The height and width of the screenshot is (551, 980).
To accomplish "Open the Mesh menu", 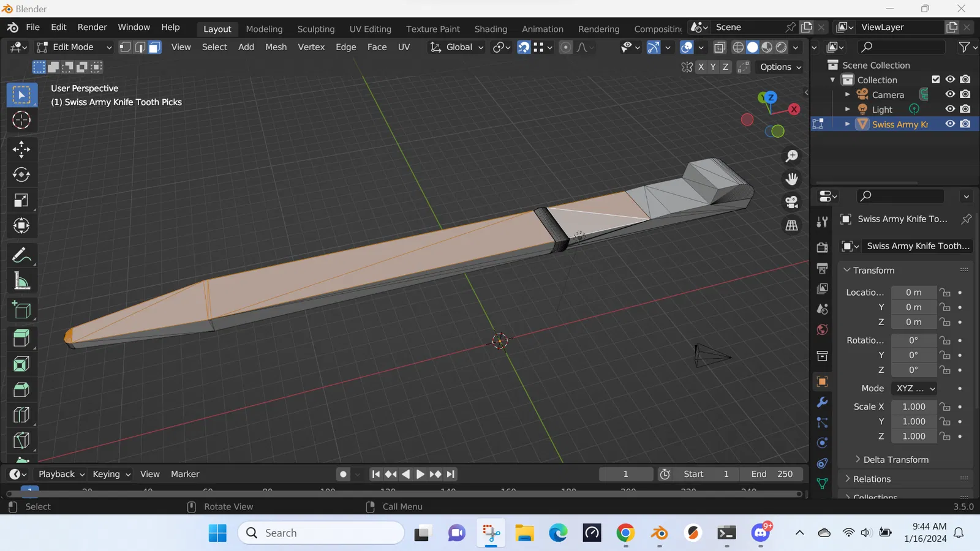I will (276, 47).
